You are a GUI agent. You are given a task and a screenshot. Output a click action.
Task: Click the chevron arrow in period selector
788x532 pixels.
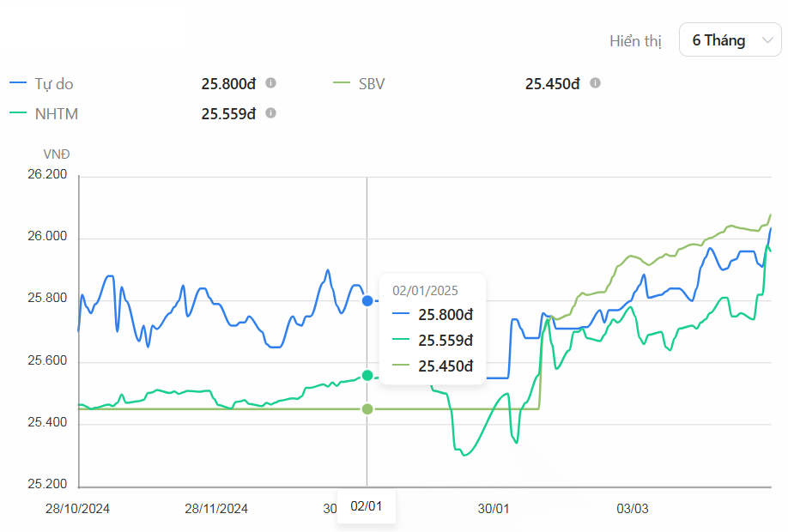(766, 40)
